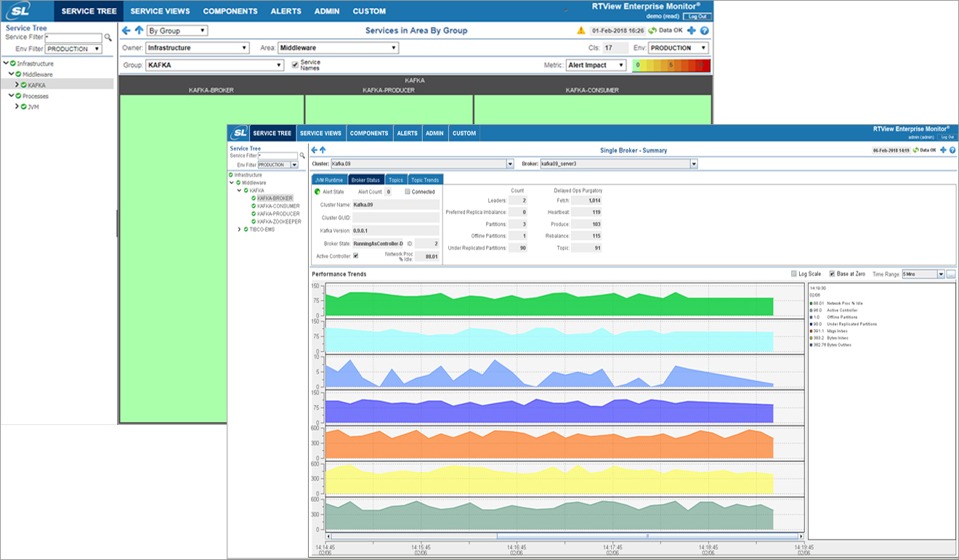This screenshot has height=560, width=959.
Task: Open the Env dropdown on the back window toolbar
Action: click(x=679, y=48)
